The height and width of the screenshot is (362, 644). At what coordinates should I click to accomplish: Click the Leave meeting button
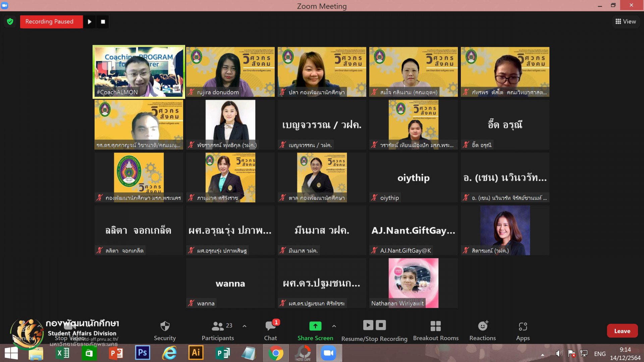[x=622, y=331]
